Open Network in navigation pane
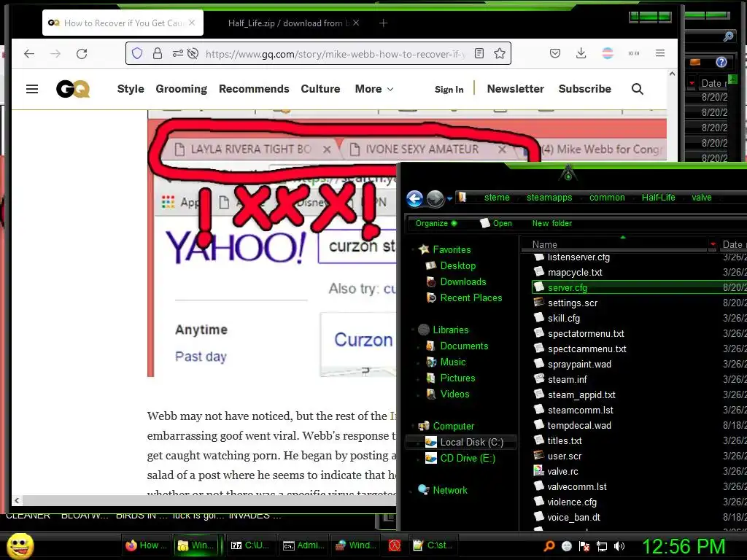747x560 pixels. click(449, 490)
